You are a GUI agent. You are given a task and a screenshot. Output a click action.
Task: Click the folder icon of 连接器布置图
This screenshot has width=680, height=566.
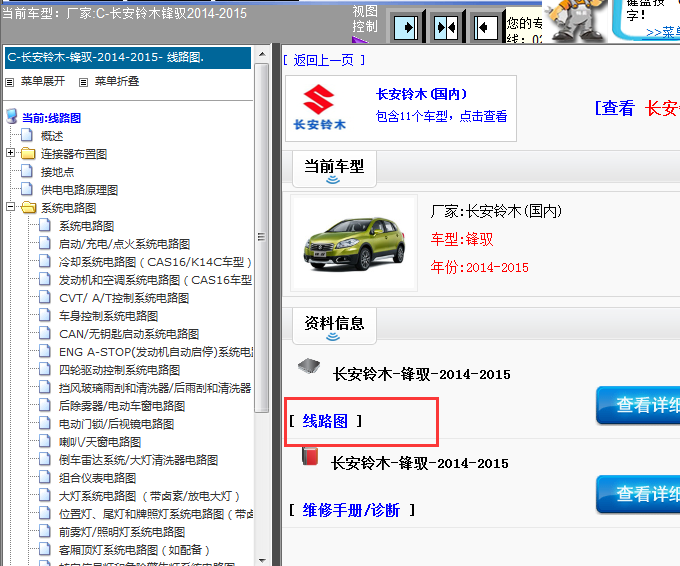pos(28,153)
